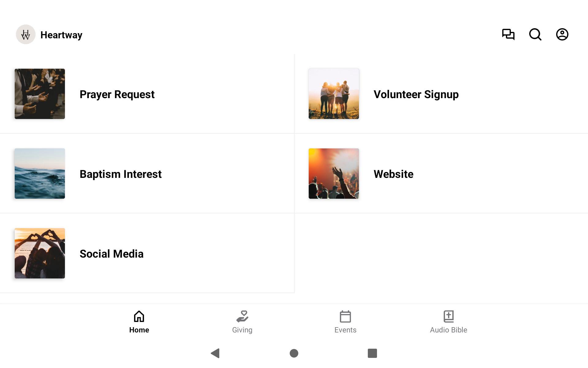588x368 pixels.
Task: Switch to the Giving tab label
Action: click(242, 330)
